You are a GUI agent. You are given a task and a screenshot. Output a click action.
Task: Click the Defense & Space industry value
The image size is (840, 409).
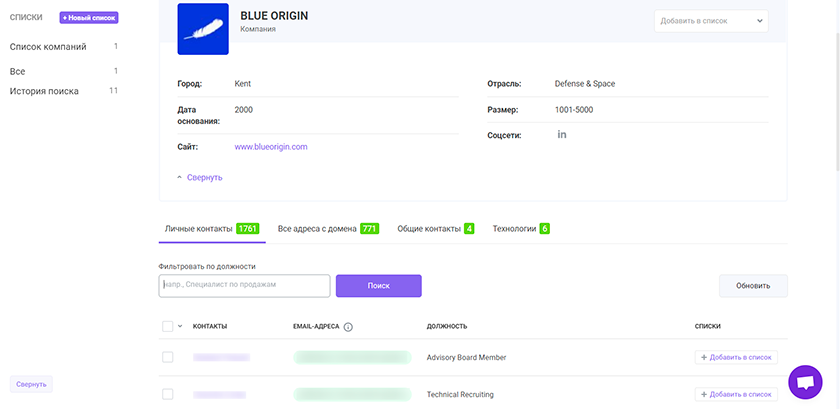(x=585, y=84)
